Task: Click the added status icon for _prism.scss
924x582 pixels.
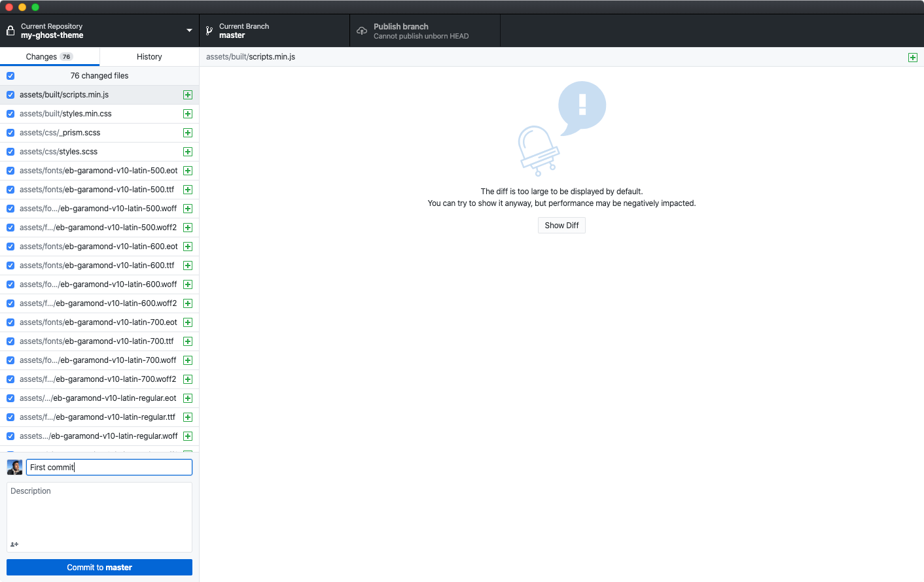Action: [x=188, y=133]
